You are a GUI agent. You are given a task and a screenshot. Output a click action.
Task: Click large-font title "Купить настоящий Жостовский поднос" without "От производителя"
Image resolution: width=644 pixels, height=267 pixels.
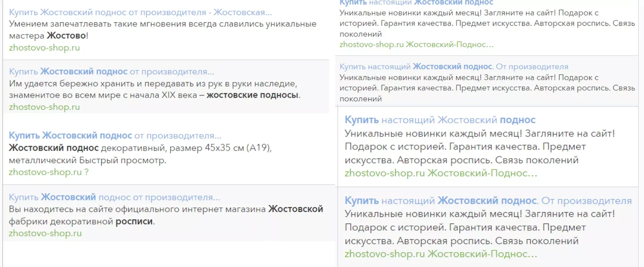pos(440,120)
